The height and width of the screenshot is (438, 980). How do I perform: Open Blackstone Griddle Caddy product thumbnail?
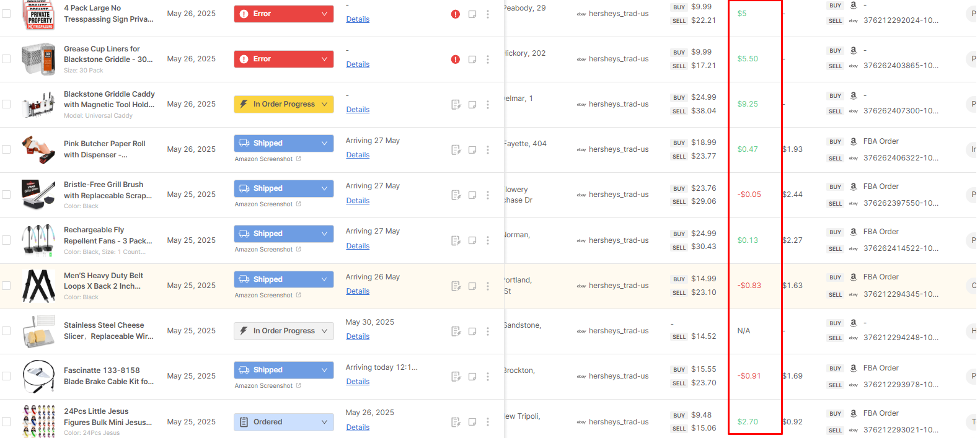click(38, 105)
